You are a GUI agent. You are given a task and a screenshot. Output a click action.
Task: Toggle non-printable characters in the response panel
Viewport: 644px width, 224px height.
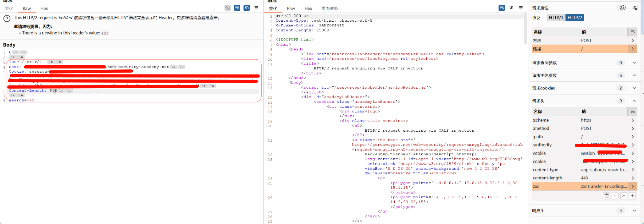click(x=511, y=8)
